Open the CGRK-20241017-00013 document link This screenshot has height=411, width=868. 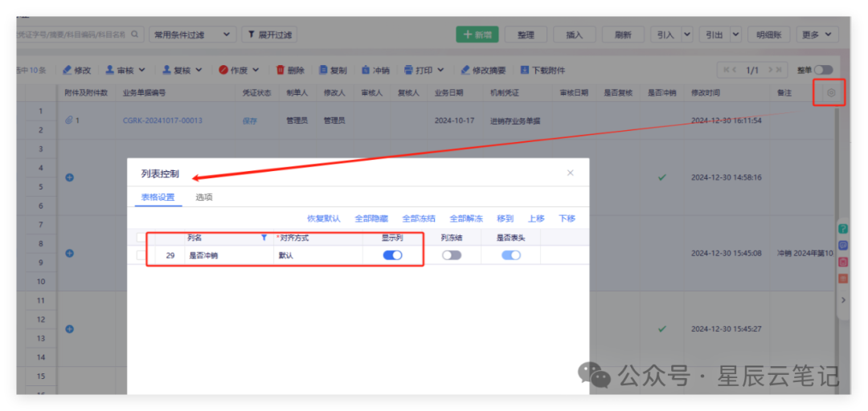pos(162,120)
